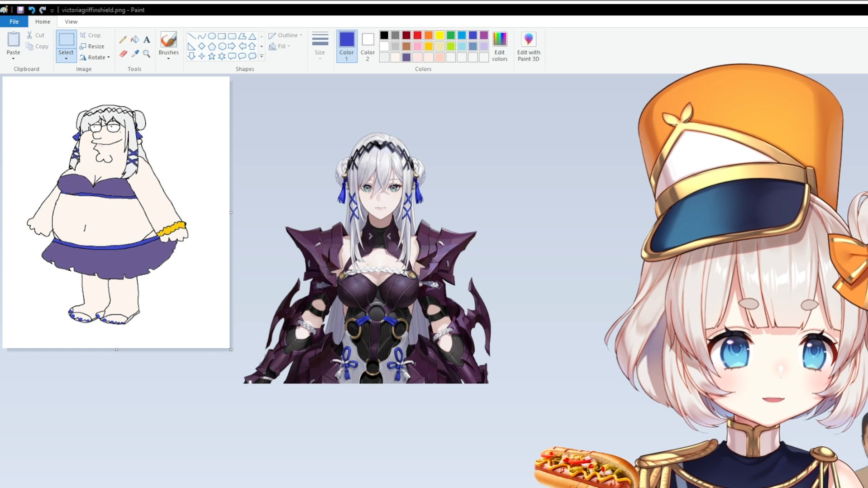
Task: Choose the Triangle shape
Action: click(253, 36)
